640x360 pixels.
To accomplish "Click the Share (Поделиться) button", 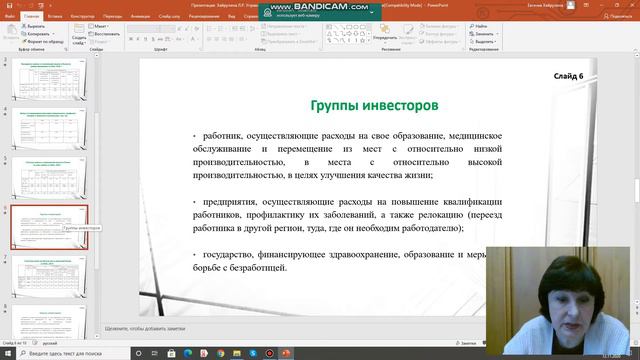I will tap(618, 16).
